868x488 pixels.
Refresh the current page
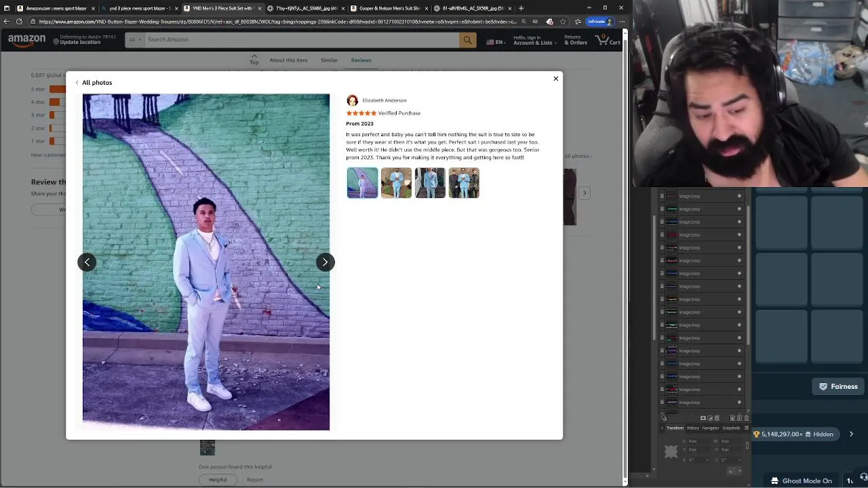point(19,22)
